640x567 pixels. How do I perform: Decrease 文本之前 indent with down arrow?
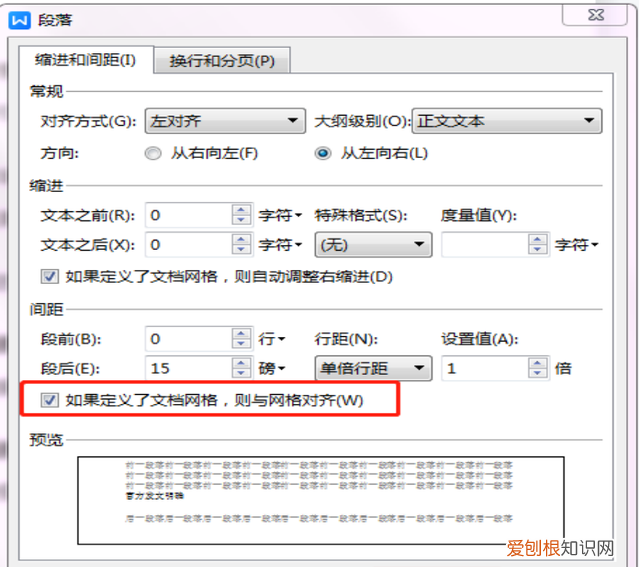[x=241, y=220]
